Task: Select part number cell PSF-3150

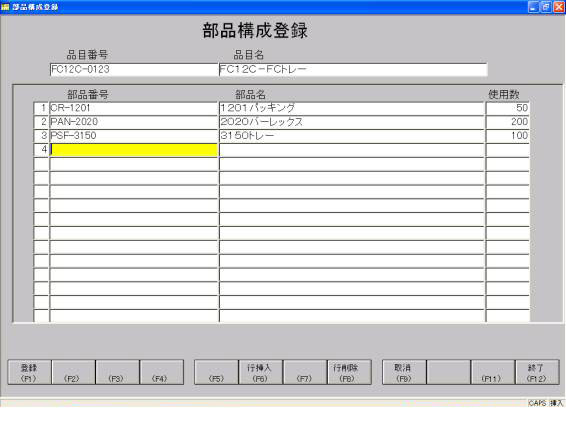Action: (134, 136)
